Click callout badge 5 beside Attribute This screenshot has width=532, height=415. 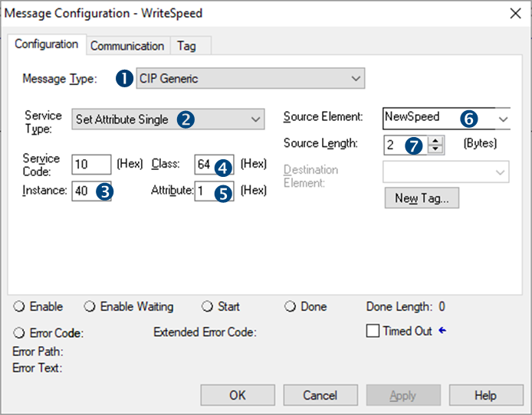(x=222, y=192)
